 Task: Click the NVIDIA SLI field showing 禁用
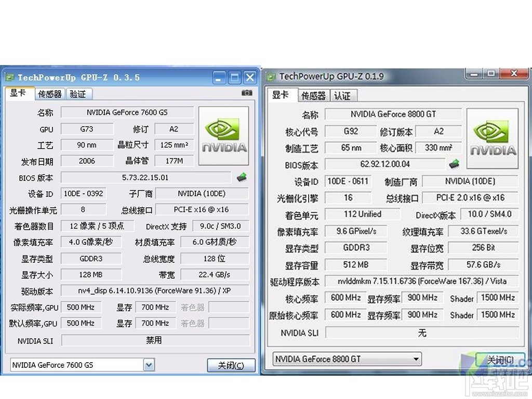[x=155, y=340]
